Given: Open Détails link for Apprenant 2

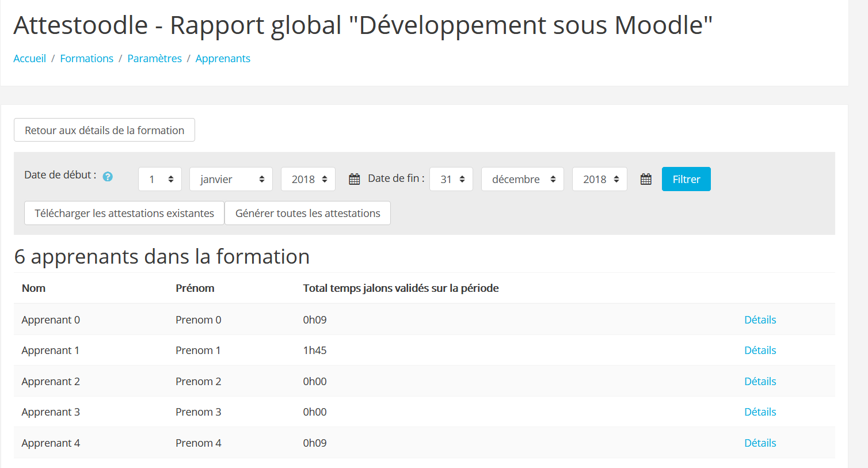Looking at the screenshot, I should (x=760, y=381).
